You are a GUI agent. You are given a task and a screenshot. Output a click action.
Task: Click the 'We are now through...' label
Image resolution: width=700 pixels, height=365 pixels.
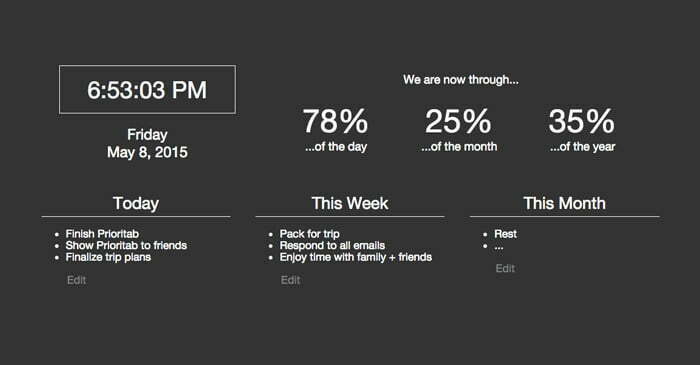click(x=461, y=80)
